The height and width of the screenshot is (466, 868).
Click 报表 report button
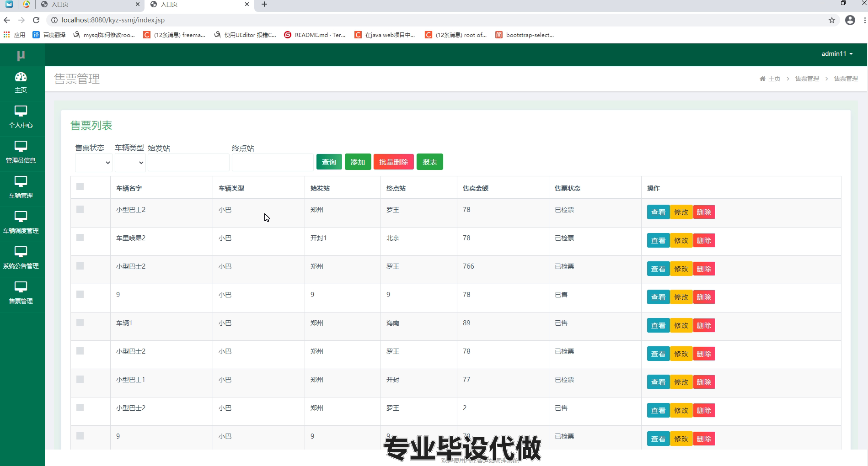pyautogui.click(x=430, y=162)
